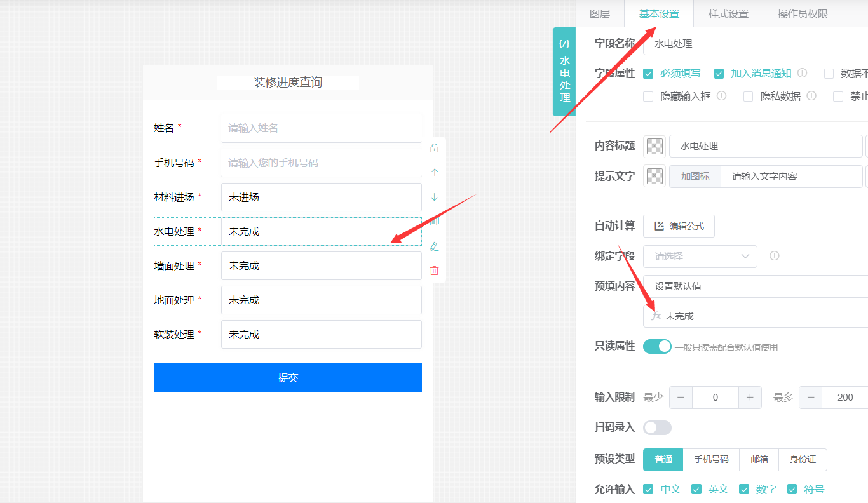Select 手机号码 preset type

[x=711, y=459]
